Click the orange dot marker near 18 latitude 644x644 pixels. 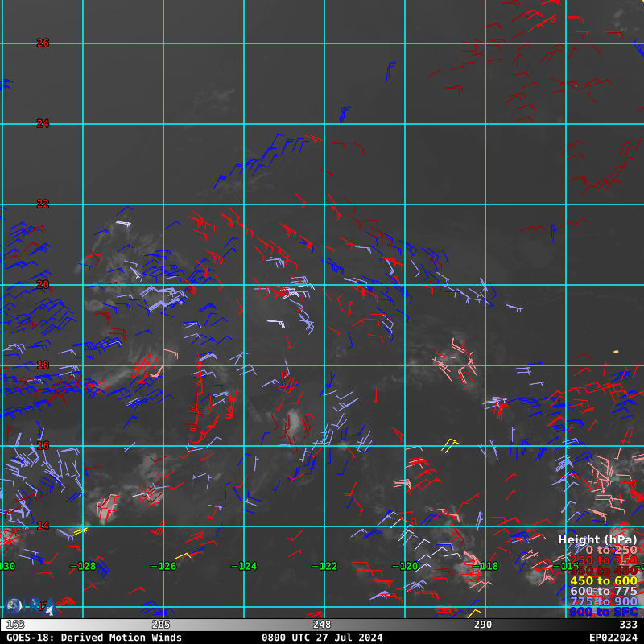point(616,352)
